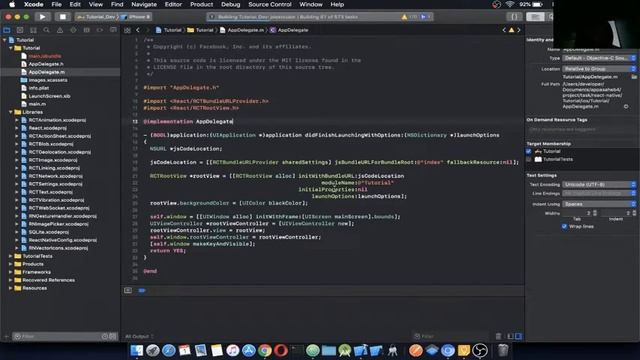Image resolution: width=640 pixels, height=360 pixels.
Task: Click AppDelegate.m in the jump bar
Action: [242, 30]
